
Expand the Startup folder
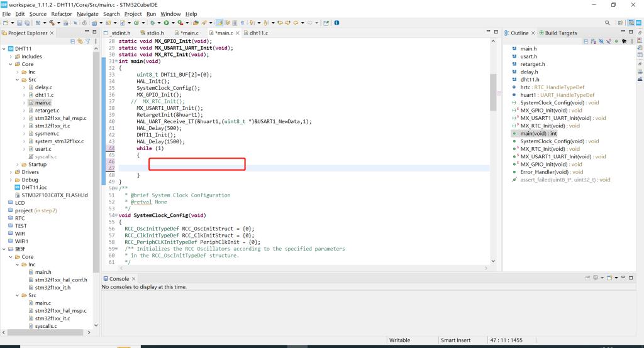[x=17, y=164]
